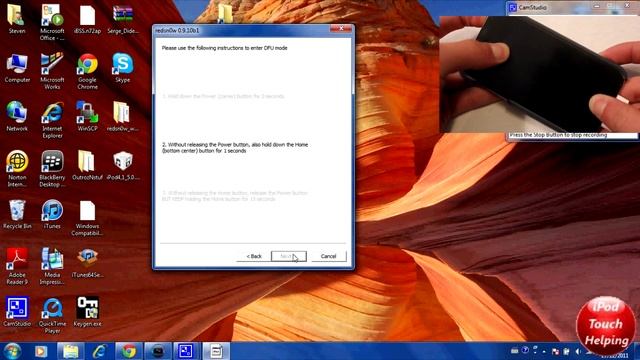Launch Internet Explorer from the desktop shortcut
Viewport: 640px width, 360px height.
pos(52,120)
